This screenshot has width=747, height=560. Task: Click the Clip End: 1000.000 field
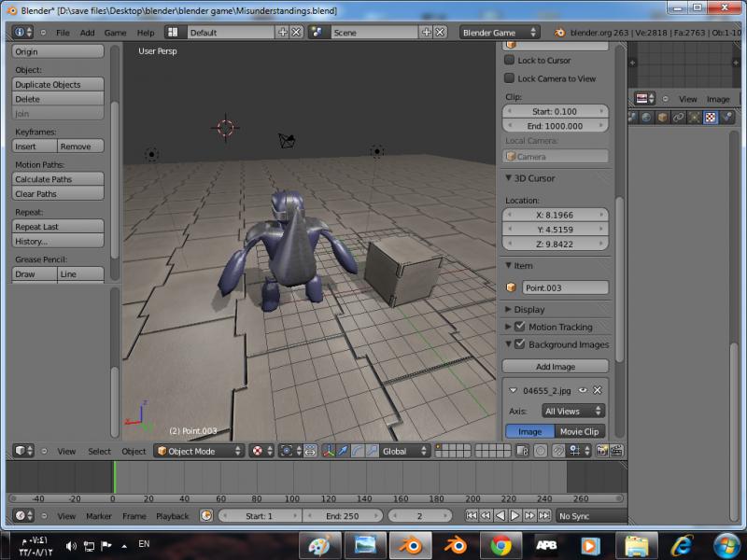coord(555,126)
